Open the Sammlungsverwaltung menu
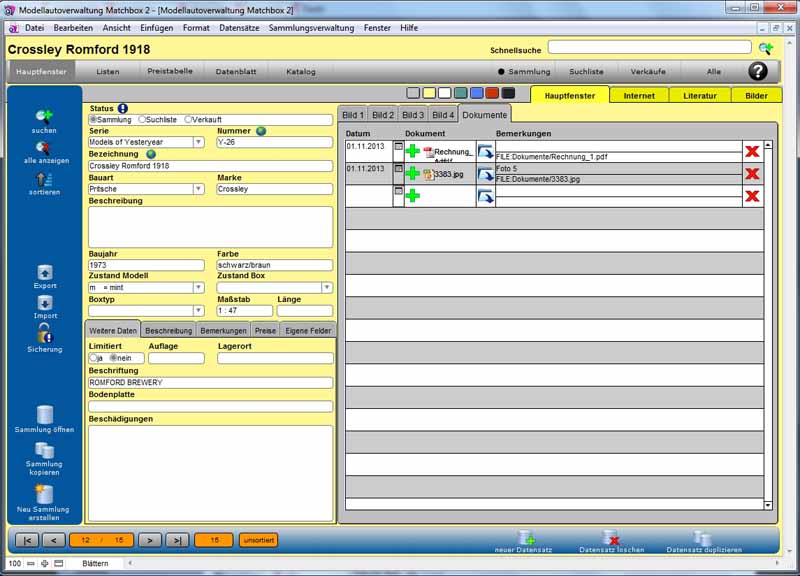This screenshot has height=576, width=800. pyautogui.click(x=312, y=27)
